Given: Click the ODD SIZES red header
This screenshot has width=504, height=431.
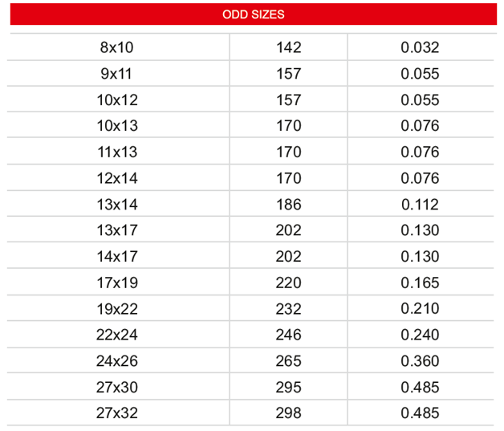Looking at the screenshot, I should tap(254, 14).
